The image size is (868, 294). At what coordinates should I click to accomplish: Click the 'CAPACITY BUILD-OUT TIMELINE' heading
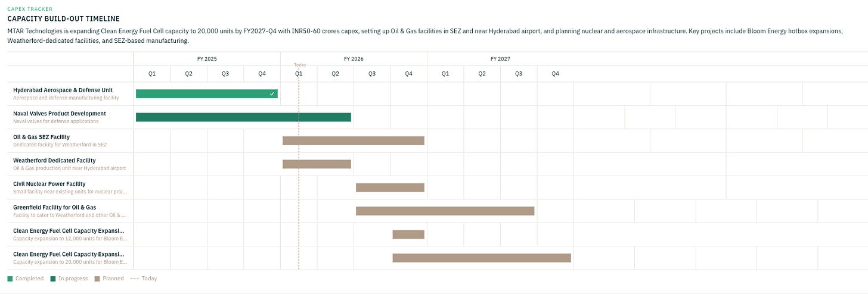[x=63, y=19]
